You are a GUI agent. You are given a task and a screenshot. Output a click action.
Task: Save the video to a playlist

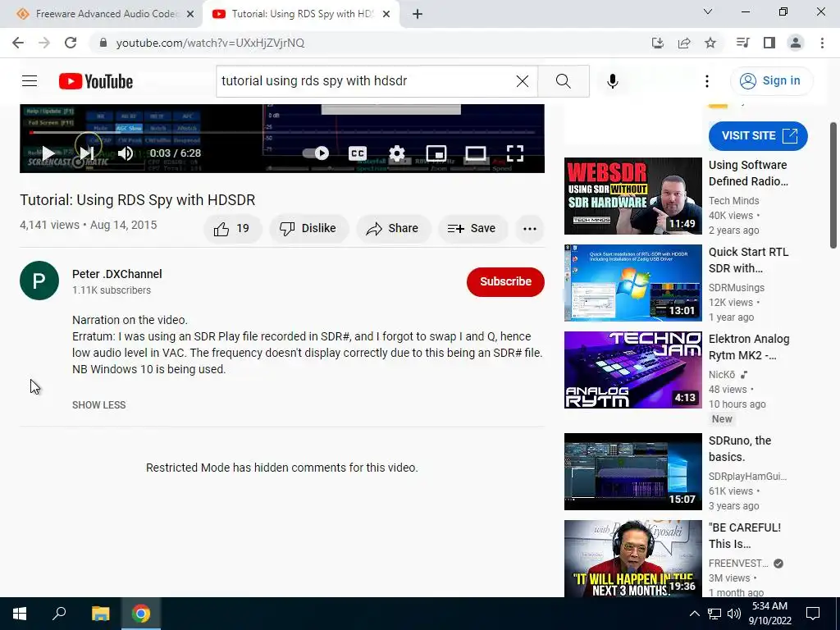472,229
